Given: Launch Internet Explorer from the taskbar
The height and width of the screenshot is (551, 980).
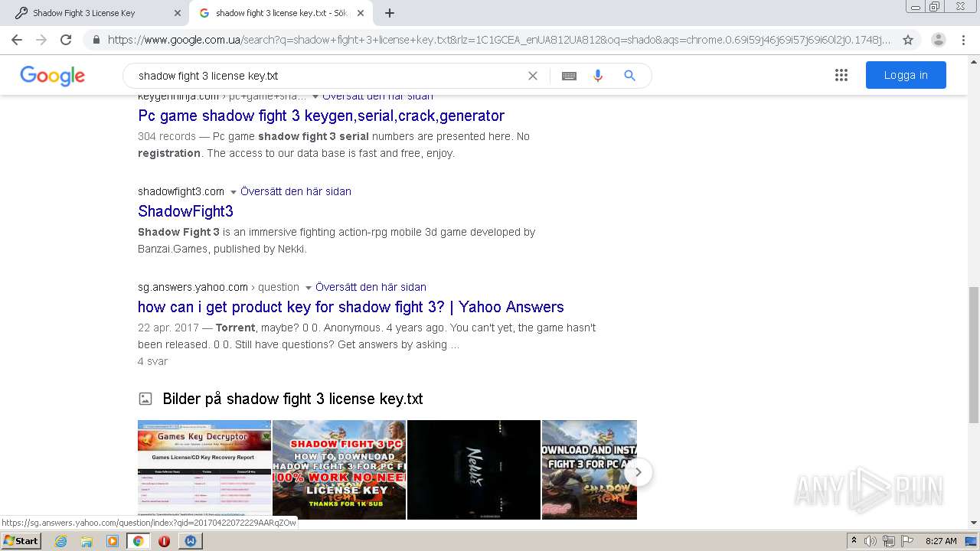Looking at the screenshot, I should coord(60,541).
